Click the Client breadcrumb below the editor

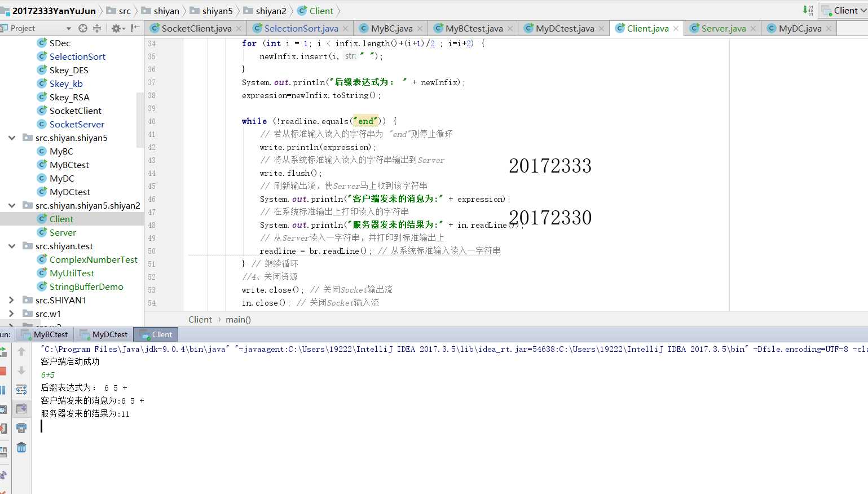[200, 319]
